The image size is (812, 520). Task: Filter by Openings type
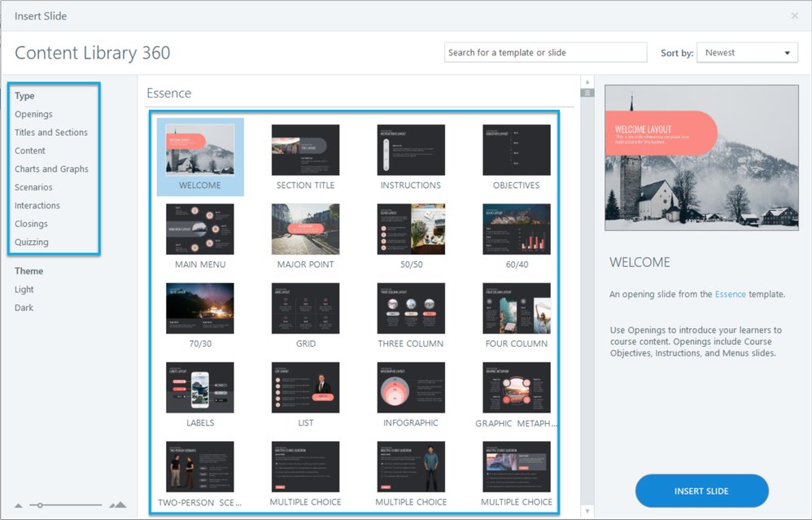33,115
